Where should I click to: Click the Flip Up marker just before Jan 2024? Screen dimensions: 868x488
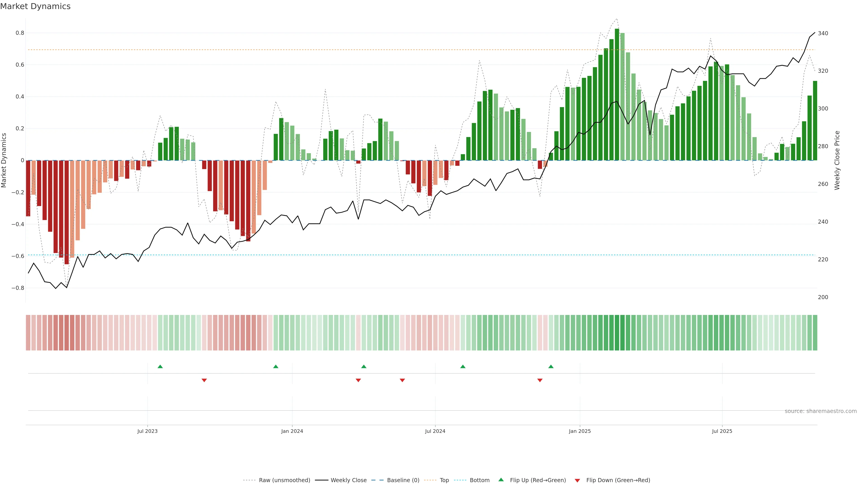coord(276,366)
